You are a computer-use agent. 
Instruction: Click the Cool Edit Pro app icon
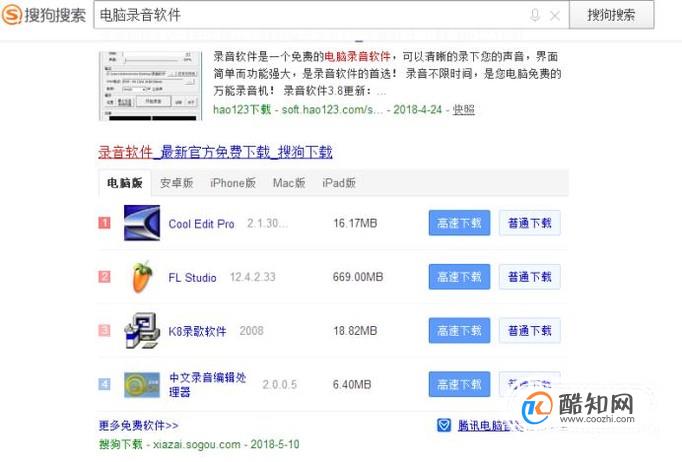(142, 223)
